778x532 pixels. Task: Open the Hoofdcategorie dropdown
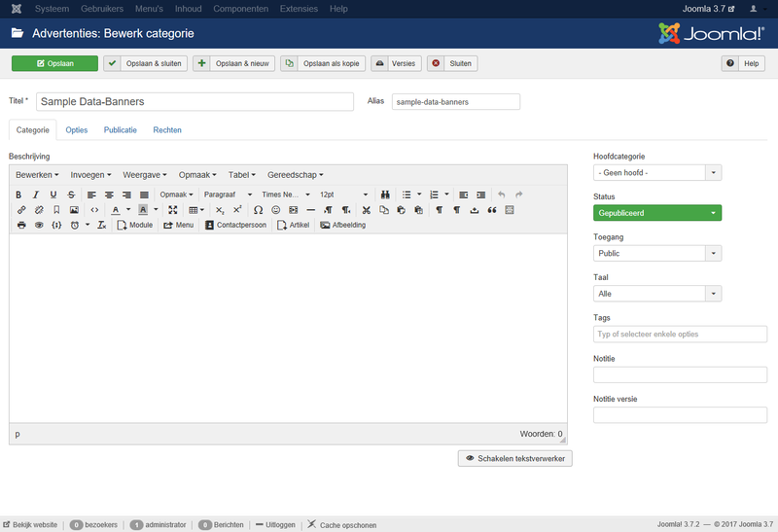coord(657,173)
